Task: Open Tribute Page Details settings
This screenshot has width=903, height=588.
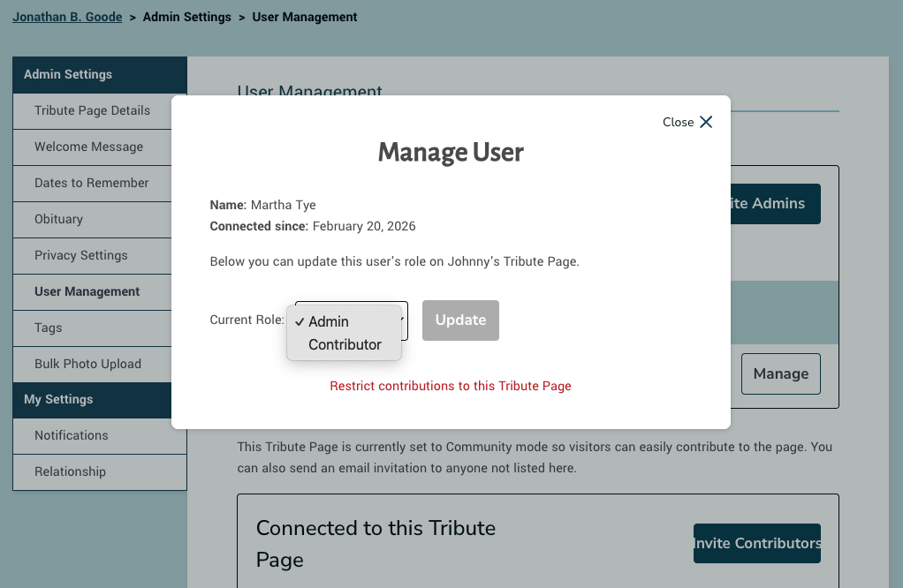Action: click(92, 111)
